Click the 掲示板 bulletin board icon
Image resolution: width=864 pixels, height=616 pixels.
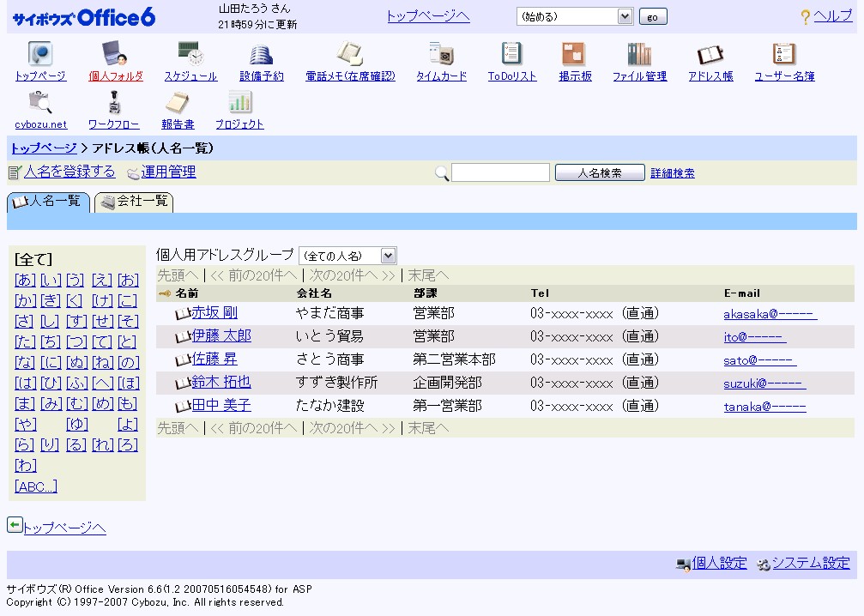pos(574,55)
